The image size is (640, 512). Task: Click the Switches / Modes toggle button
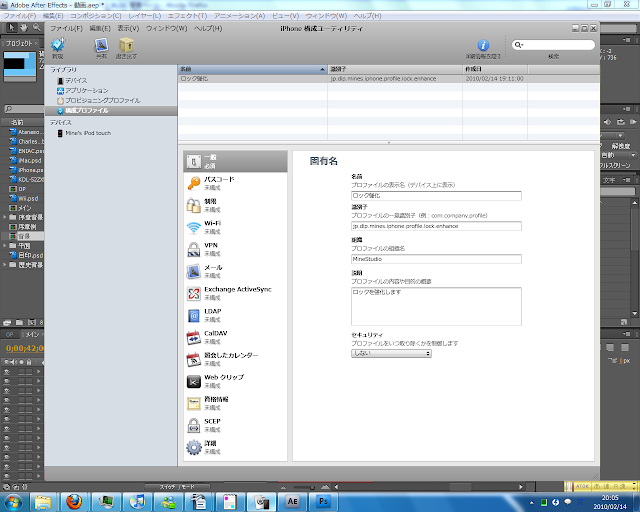(x=177, y=487)
